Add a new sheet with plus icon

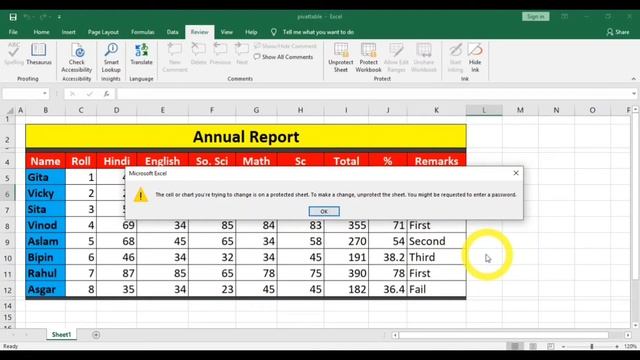[x=96, y=335]
